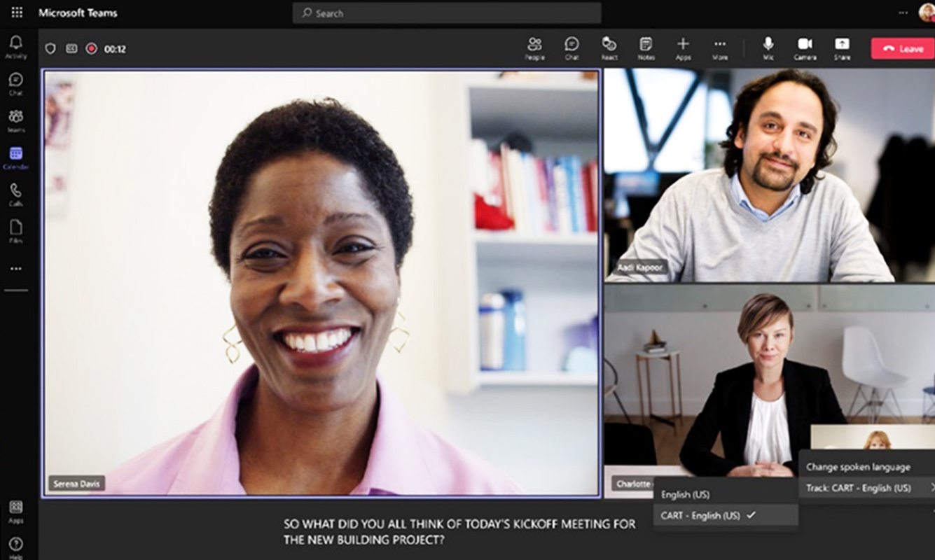Open the People panel

[534, 48]
